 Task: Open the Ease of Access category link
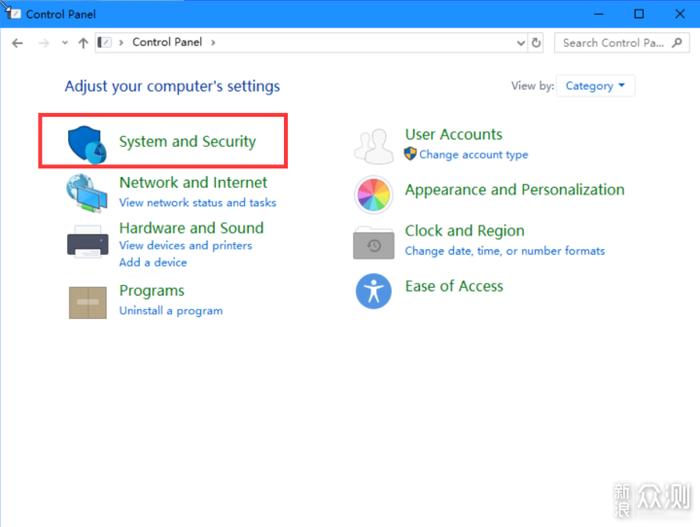[x=454, y=286]
